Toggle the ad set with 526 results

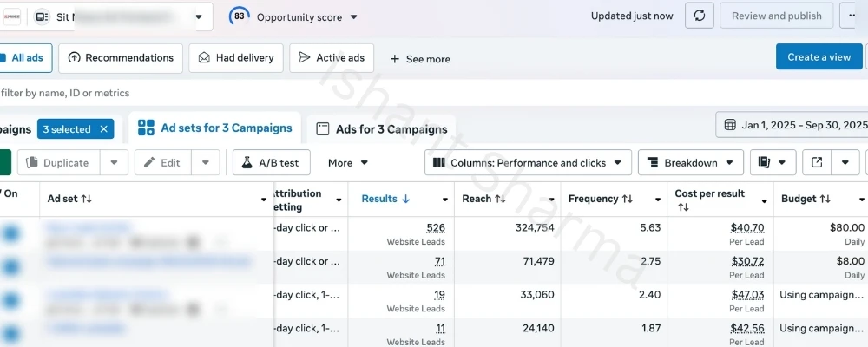[x=10, y=233]
